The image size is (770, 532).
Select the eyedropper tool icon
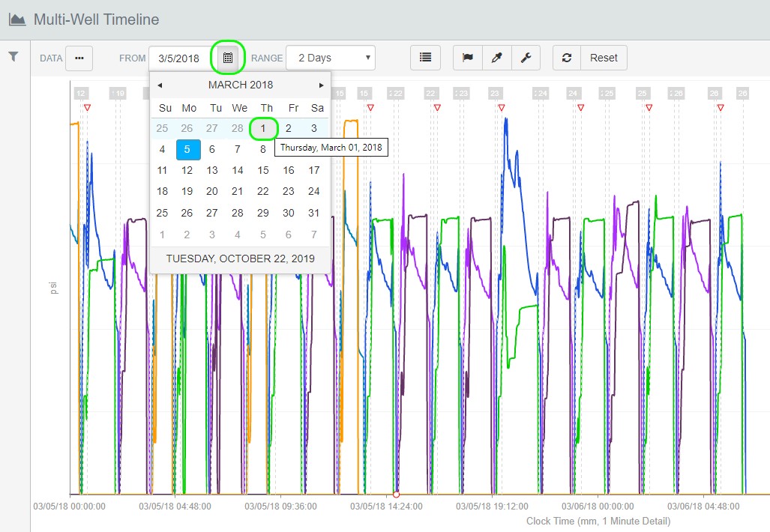[x=496, y=58]
